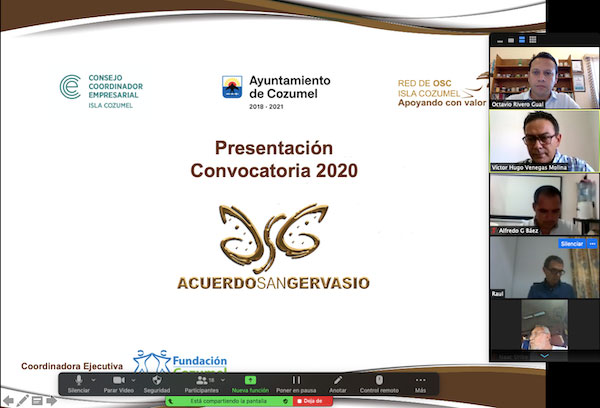The width and height of the screenshot is (600, 408).
Task: Click the Consejo Coordinador Empresarial logo
Action: pos(101,91)
